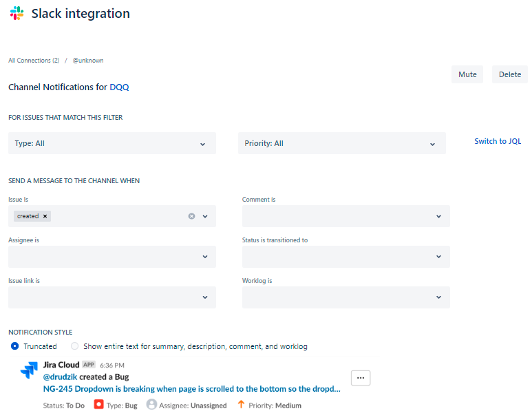Click the Slack logo icon

tap(17, 13)
